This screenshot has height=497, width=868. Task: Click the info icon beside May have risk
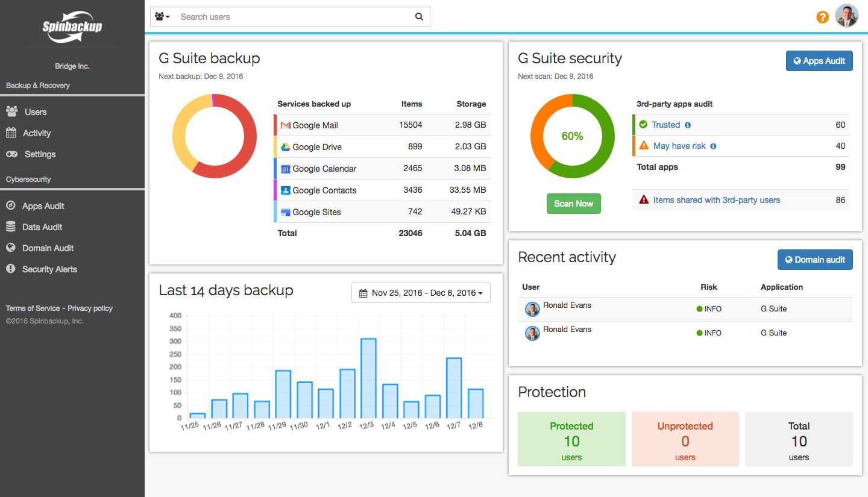pos(713,146)
